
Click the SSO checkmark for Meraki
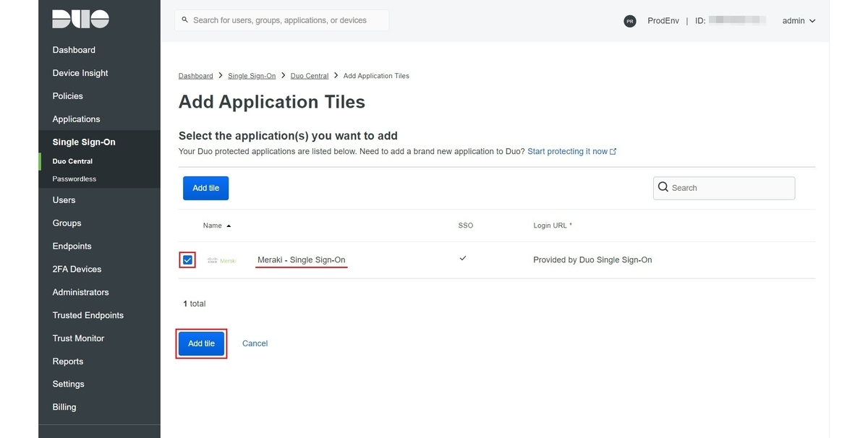(463, 258)
